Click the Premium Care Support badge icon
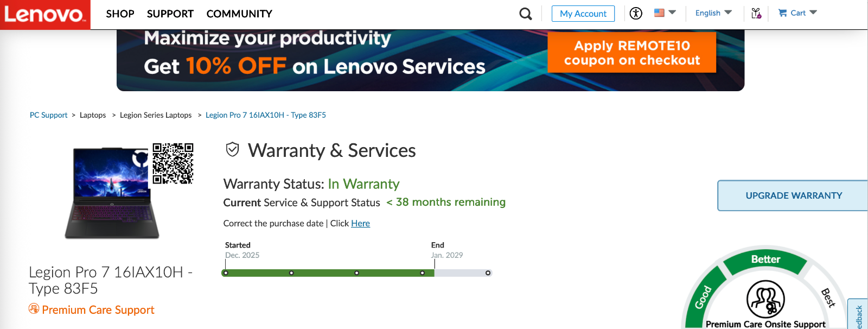 (x=34, y=309)
